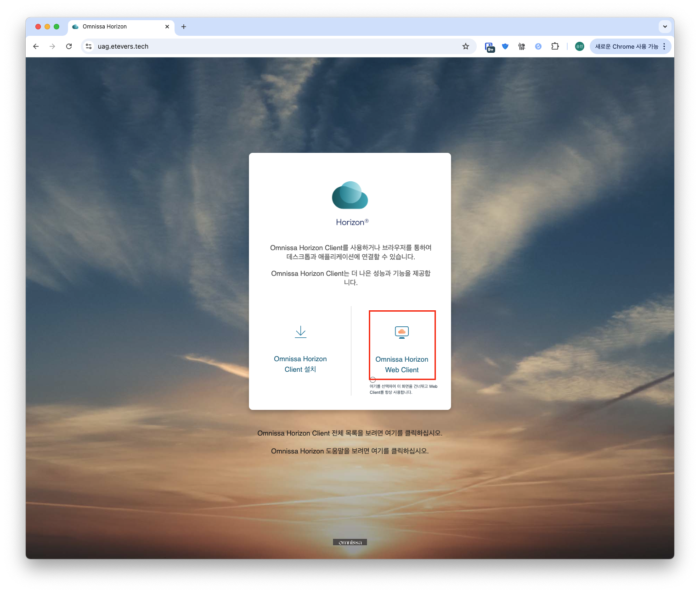The width and height of the screenshot is (700, 593).
Task: Open the Omnissa Horizon Web Client link
Action: coord(402,364)
